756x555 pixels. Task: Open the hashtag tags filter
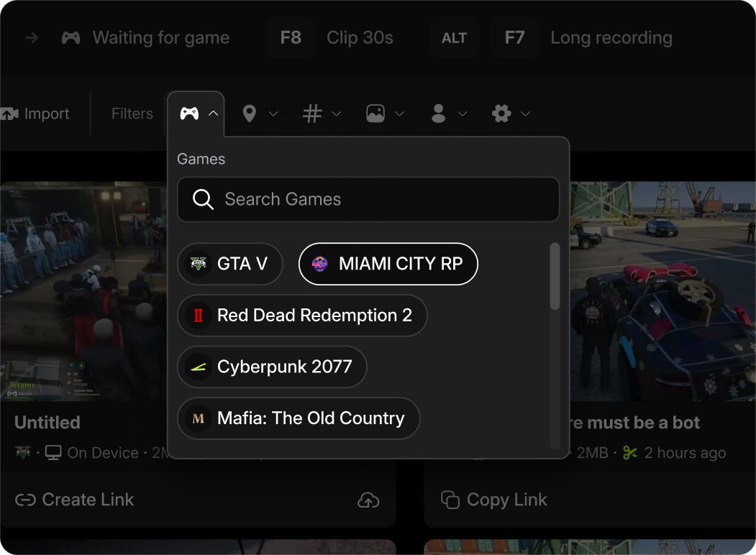(x=312, y=114)
